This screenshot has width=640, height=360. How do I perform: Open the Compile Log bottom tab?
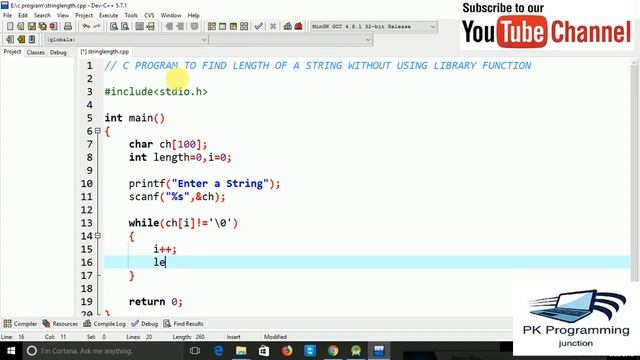[x=104, y=324]
